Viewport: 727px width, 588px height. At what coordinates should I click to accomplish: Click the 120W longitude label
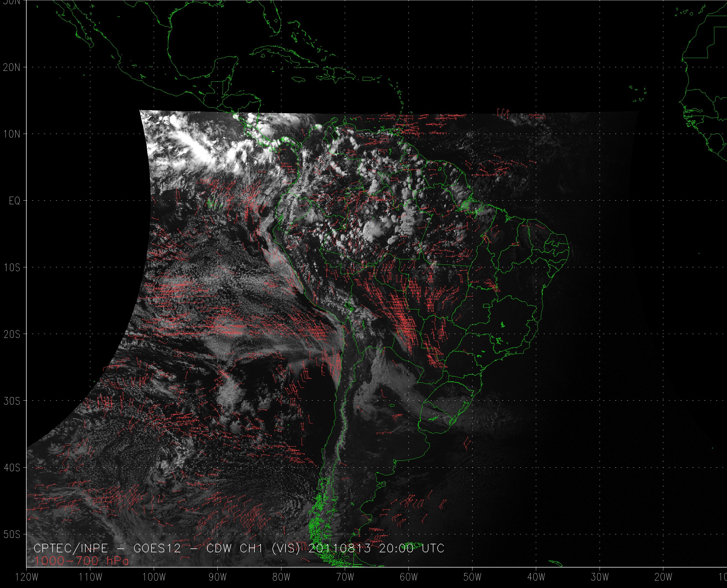[27, 577]
